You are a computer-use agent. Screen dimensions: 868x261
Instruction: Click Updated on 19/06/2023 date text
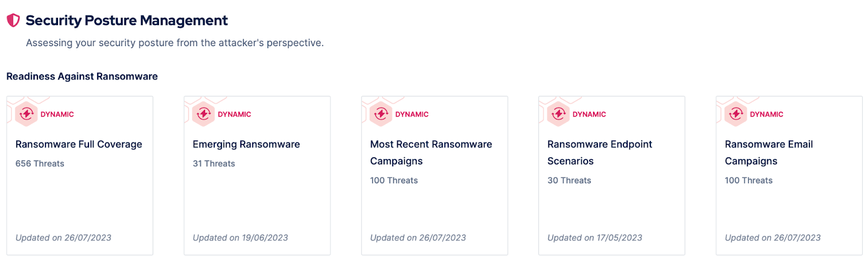(240, 238)
